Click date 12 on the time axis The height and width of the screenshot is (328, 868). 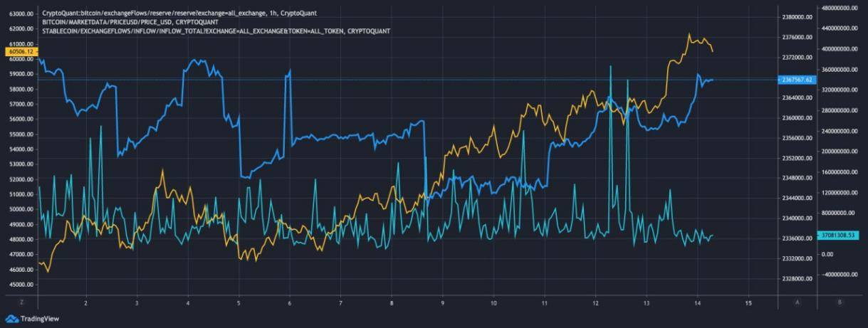(x=595, y=302)
